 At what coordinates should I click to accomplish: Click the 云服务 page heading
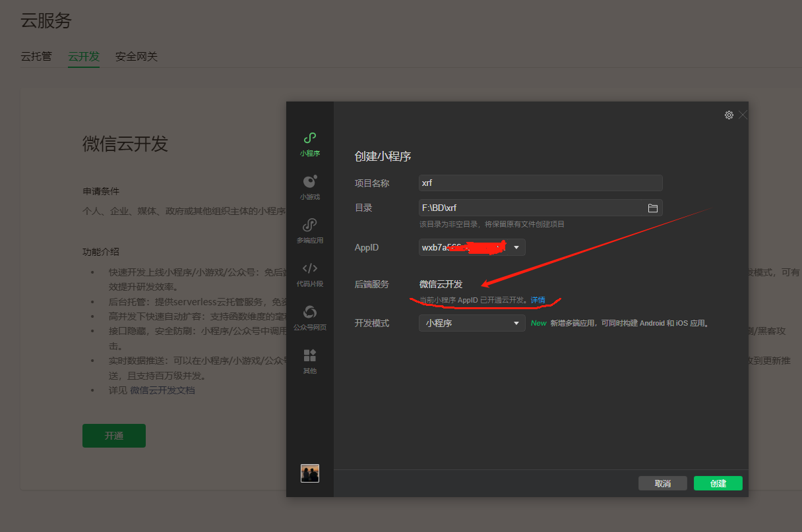coord(46,20)
